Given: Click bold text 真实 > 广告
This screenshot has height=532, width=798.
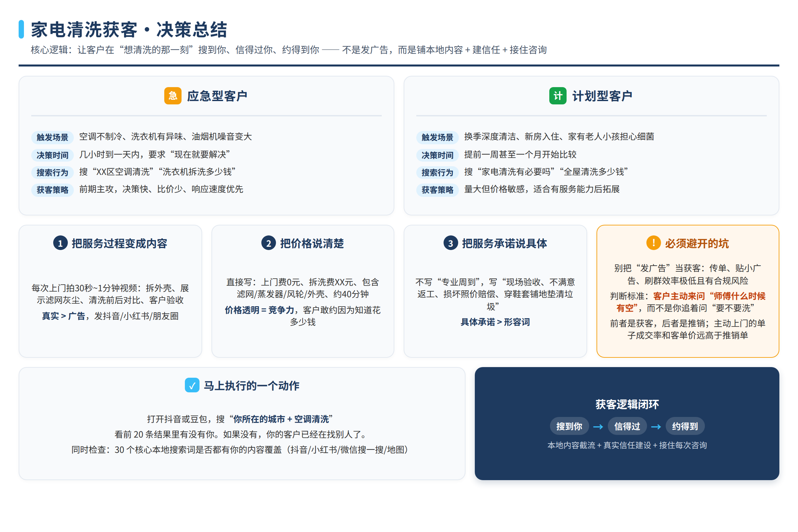Looking at the screenshot, I should click(64, 316).
